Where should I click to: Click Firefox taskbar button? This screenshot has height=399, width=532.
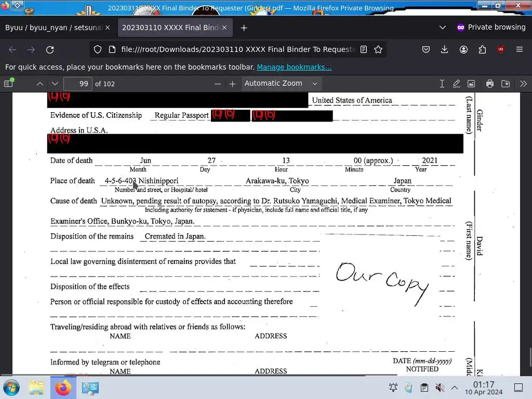click(63, 388)
